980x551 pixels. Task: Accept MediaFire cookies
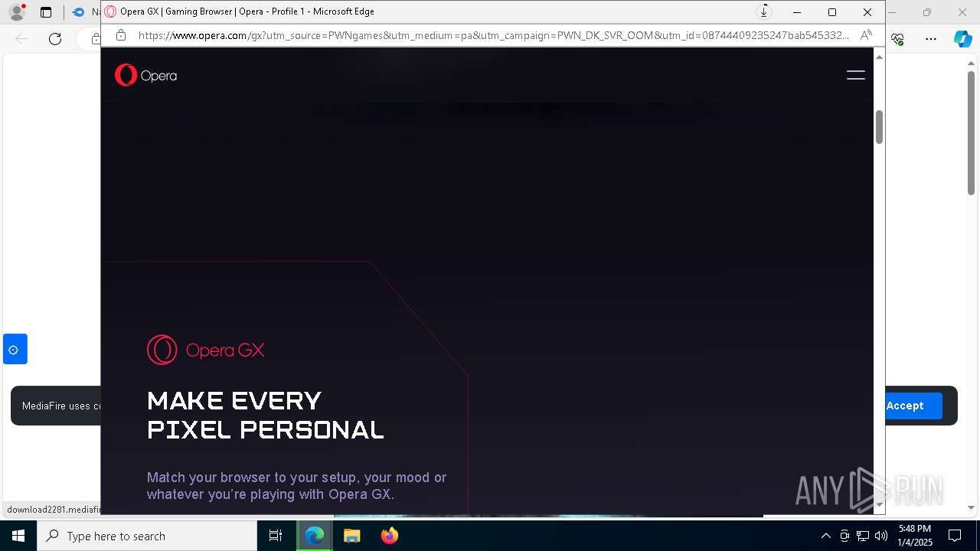tap(905, 406)
